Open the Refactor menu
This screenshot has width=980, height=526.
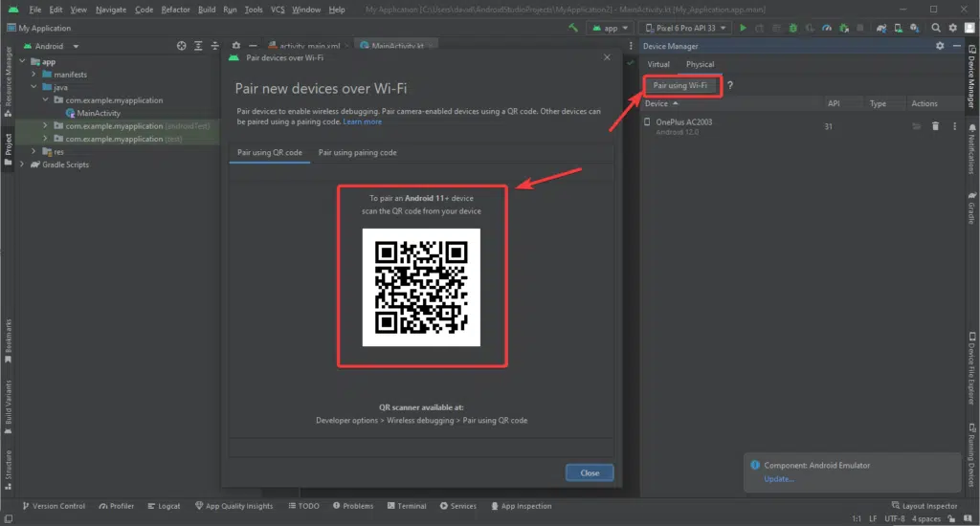(x=175, y=10)
